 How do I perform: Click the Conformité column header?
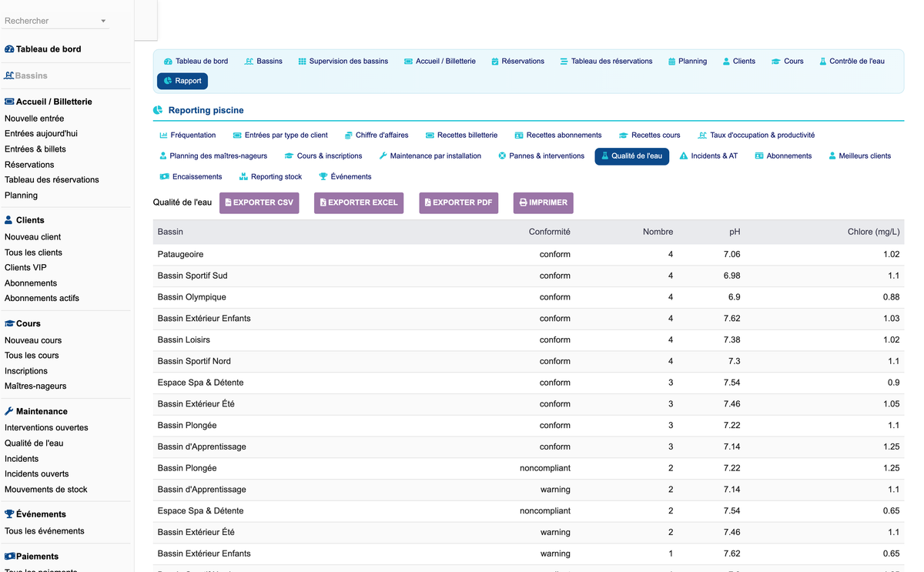point(550,232)
